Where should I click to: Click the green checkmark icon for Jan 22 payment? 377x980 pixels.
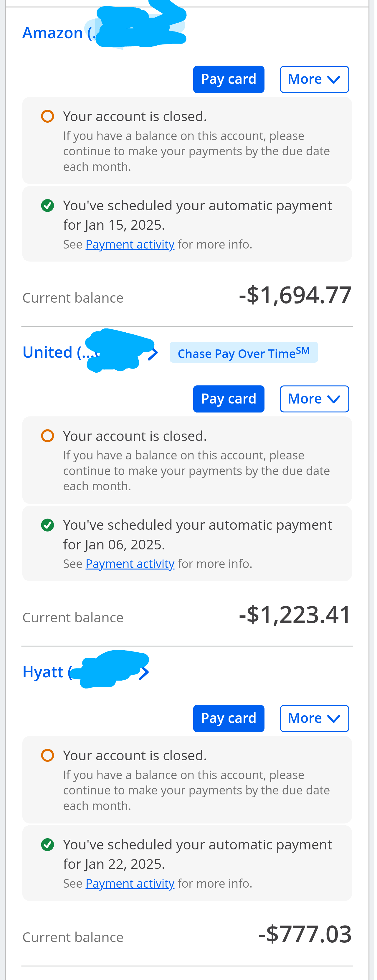pos(48,845)
